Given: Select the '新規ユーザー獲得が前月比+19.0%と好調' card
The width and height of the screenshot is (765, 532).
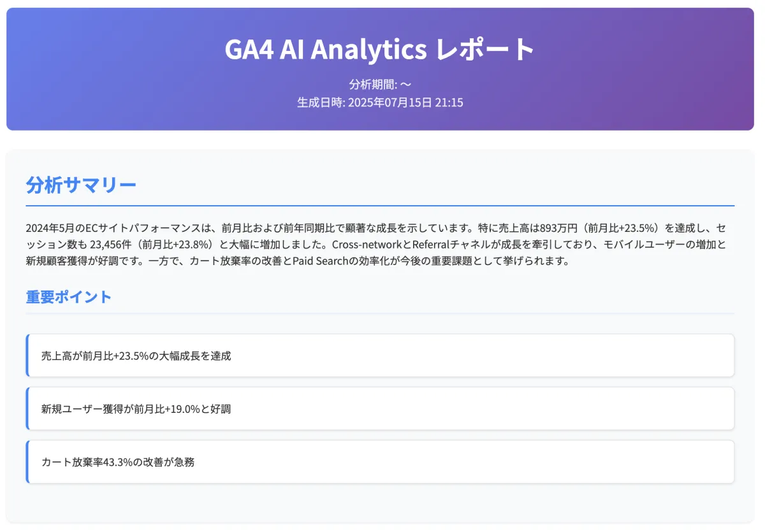Looking at the screenshot, I should pyautogui.click(x=380, y=408).
